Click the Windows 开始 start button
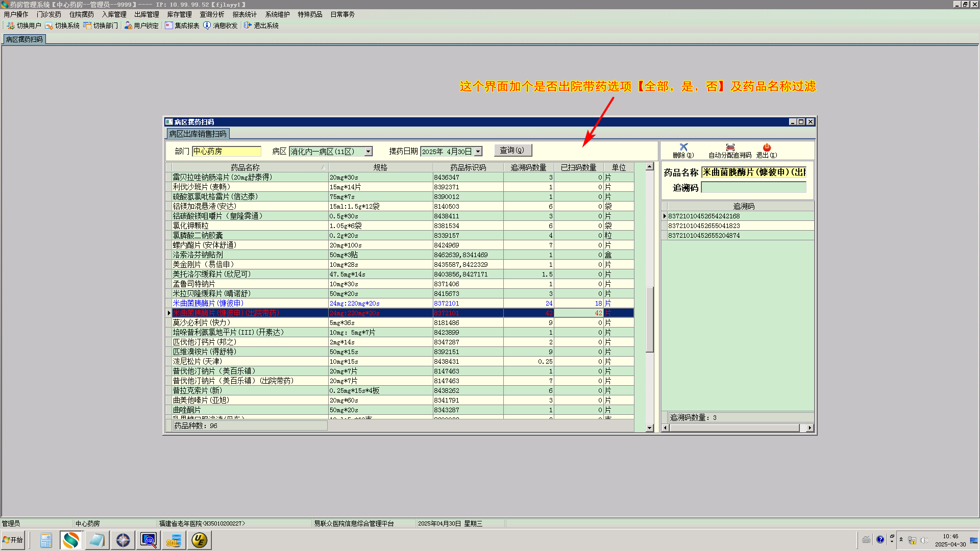This screenshot has height=551, width=980. [x=13, y=540]
